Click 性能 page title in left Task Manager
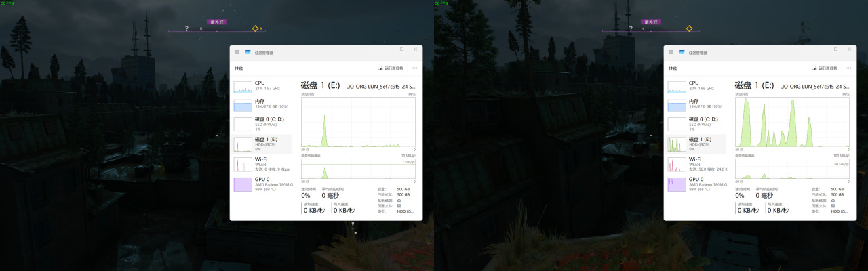This screenshot has width=868, height=271. pos(239,68)
